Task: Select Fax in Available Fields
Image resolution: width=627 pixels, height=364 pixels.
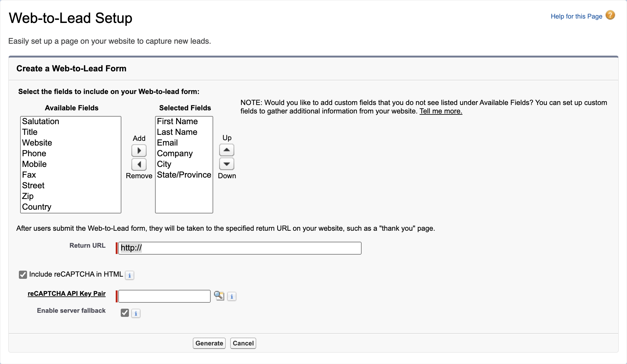Action: (x=71, y=175)
